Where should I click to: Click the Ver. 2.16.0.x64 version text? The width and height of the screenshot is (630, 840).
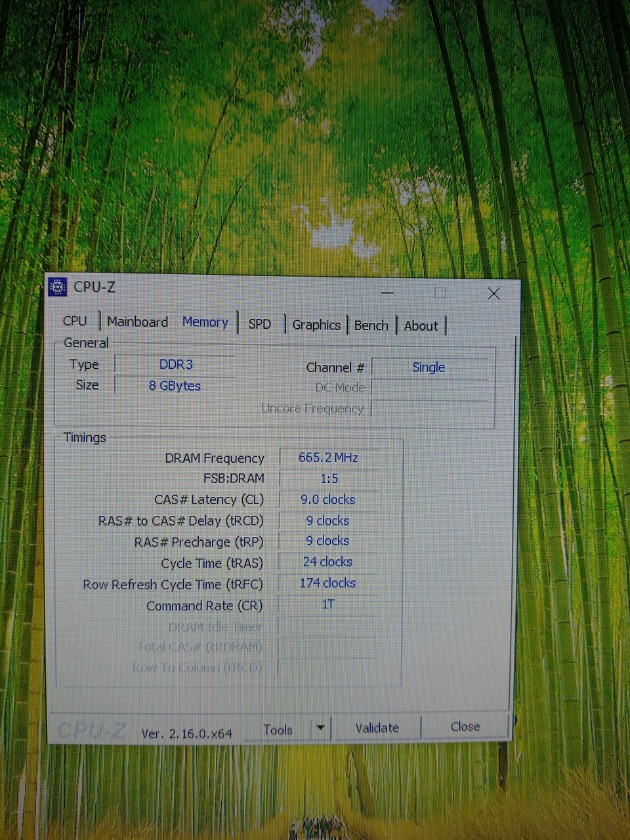[187, 734]
